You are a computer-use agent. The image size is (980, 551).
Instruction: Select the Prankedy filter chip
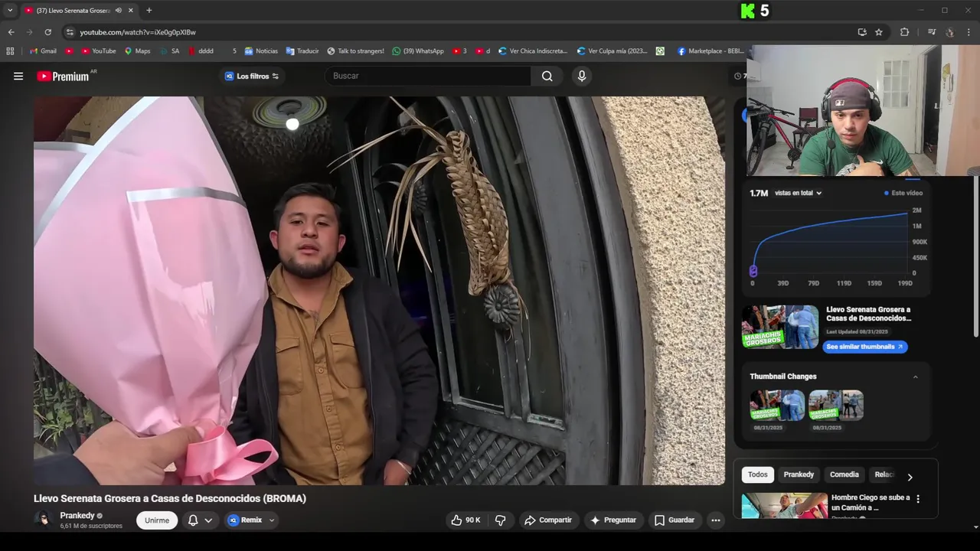(x=799, y=474)
